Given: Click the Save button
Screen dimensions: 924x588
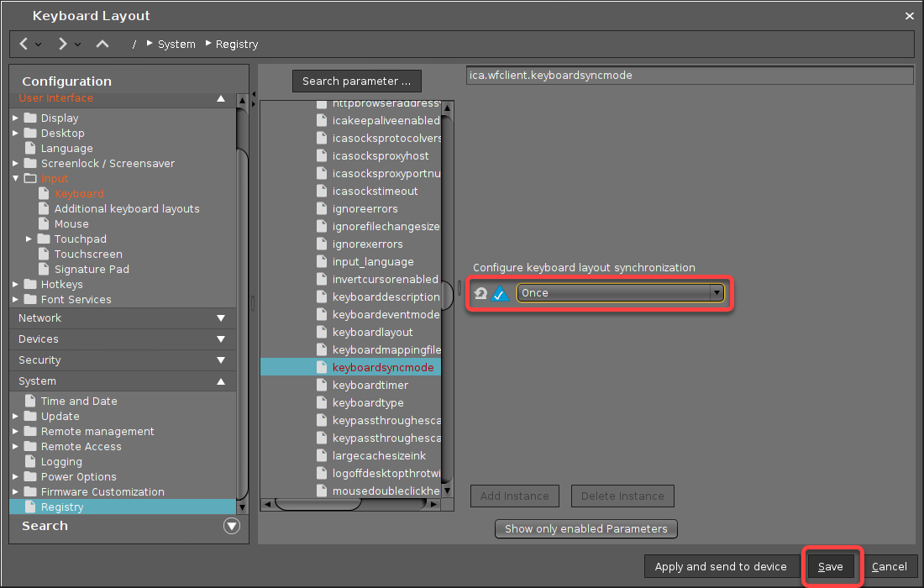Looking at the screenshot, I should (x=830, y=566).
